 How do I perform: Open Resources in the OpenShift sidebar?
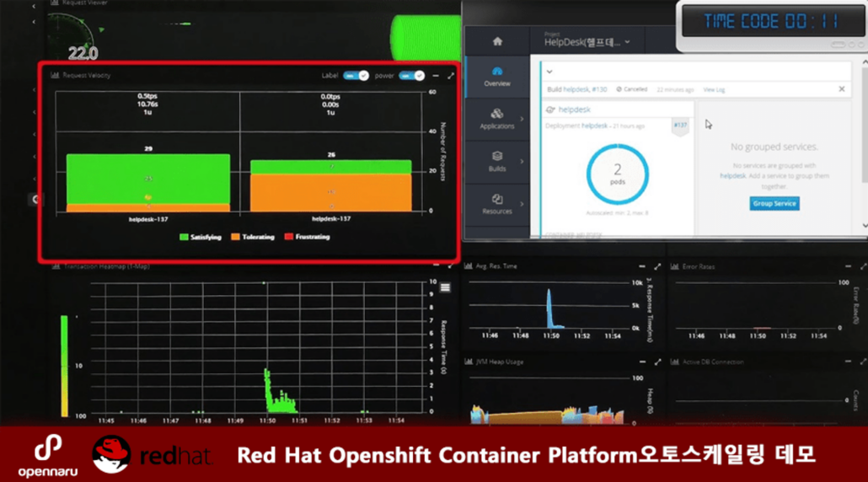coord(497,204)
